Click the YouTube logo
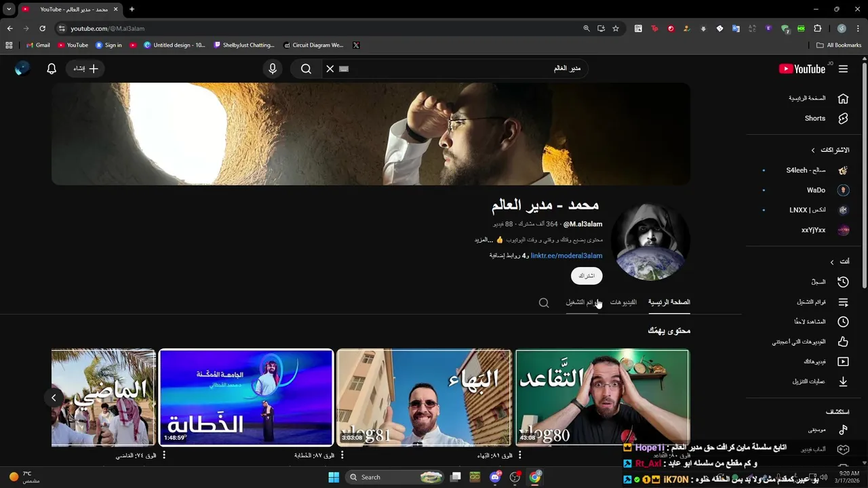 click(802, 68)
